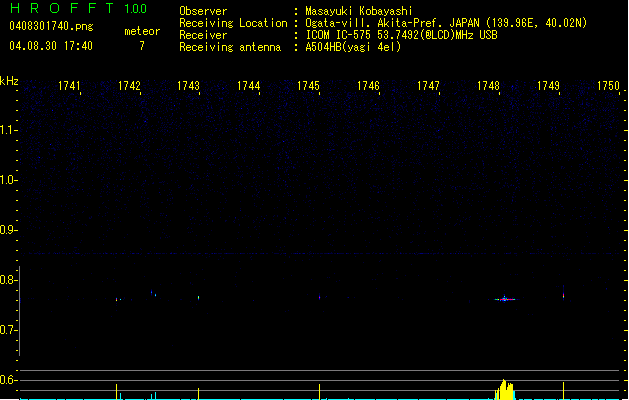Click the 0.7 frequency axis label
629x400 pixels.
coord(7,330)
